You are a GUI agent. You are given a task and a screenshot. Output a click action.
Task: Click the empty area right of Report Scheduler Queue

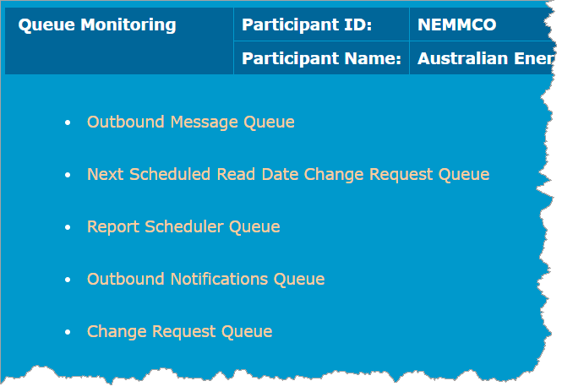406,227
